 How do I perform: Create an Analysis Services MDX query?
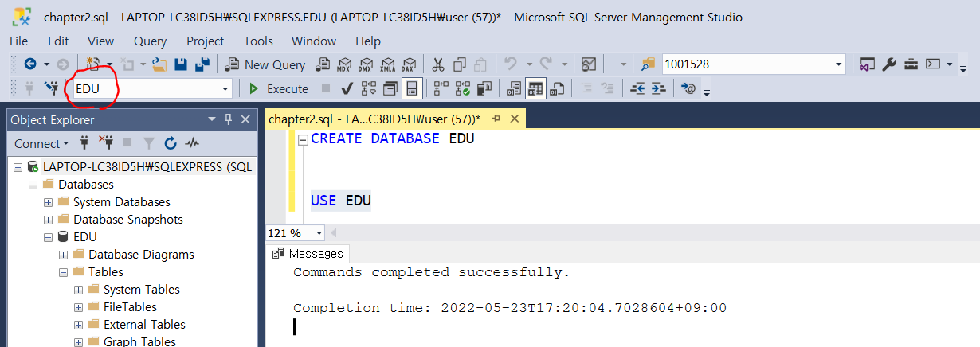345,64
